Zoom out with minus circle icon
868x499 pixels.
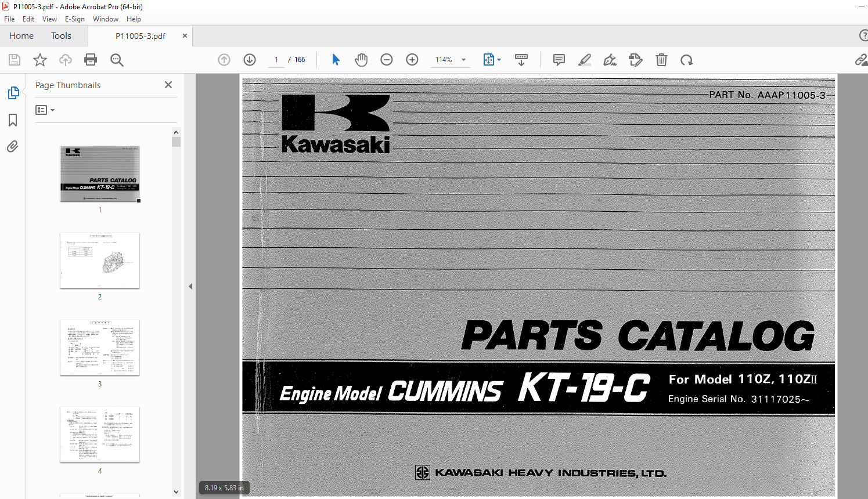click(387, 60)
